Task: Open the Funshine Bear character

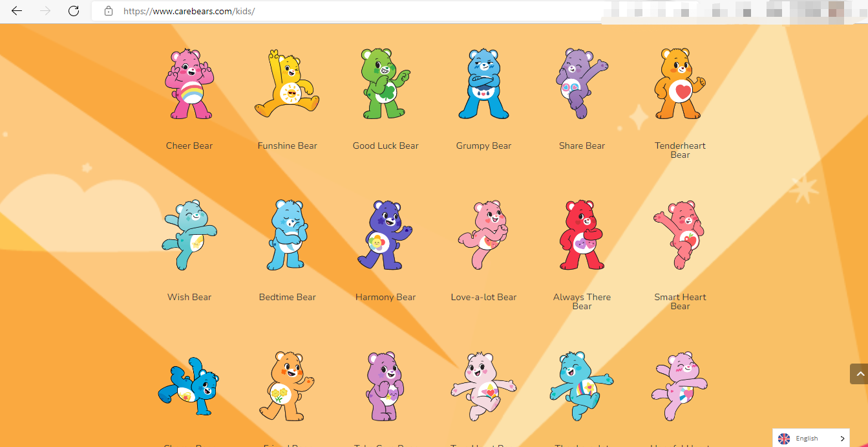Action: coord(287,84)
